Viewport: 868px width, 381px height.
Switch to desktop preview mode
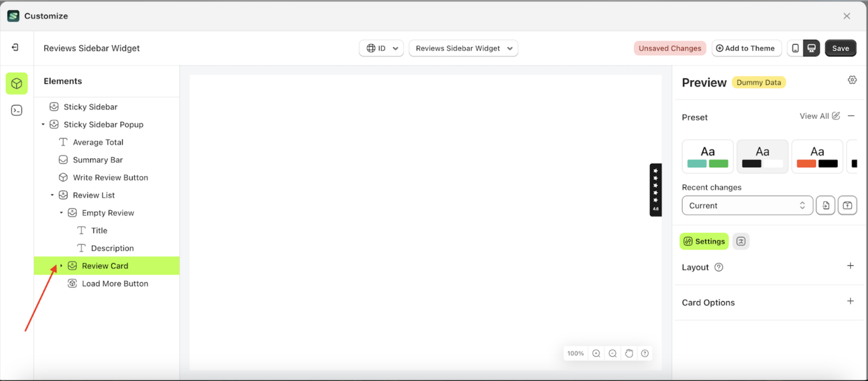coord(811,48)
